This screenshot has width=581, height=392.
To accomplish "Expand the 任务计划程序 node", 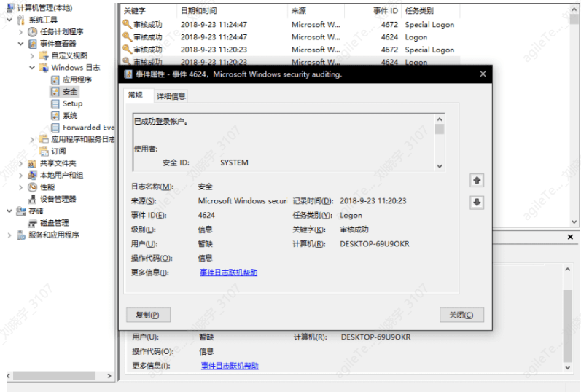I will point(20,32).
